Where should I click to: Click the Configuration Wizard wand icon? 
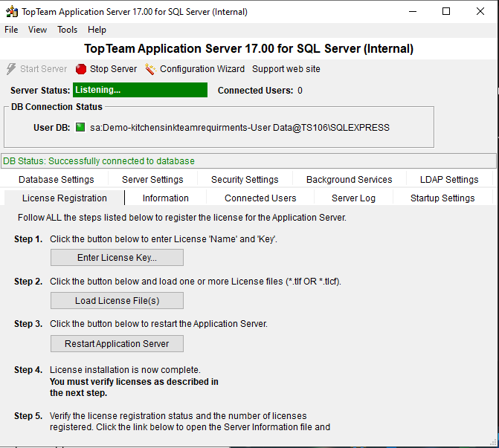click(150, 69)
